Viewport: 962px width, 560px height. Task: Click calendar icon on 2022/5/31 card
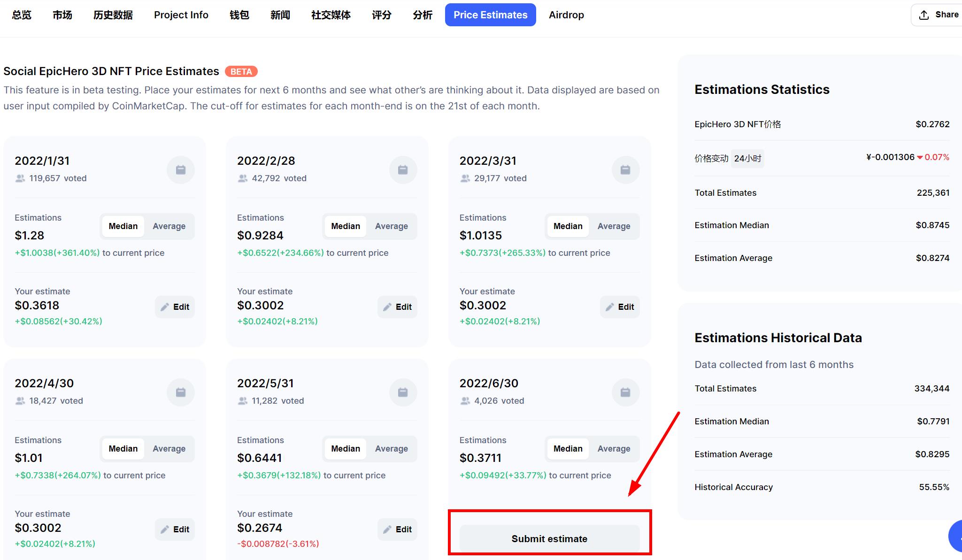403,392
